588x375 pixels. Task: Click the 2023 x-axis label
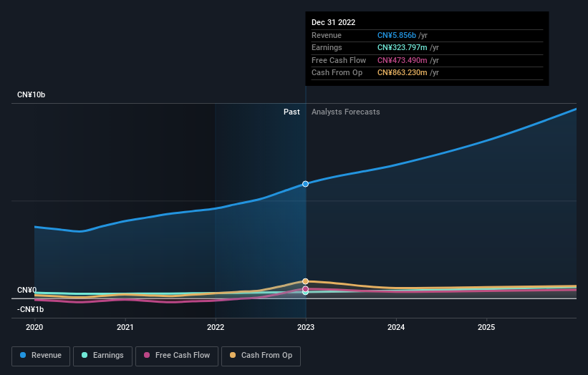click(x=306, y=327)
